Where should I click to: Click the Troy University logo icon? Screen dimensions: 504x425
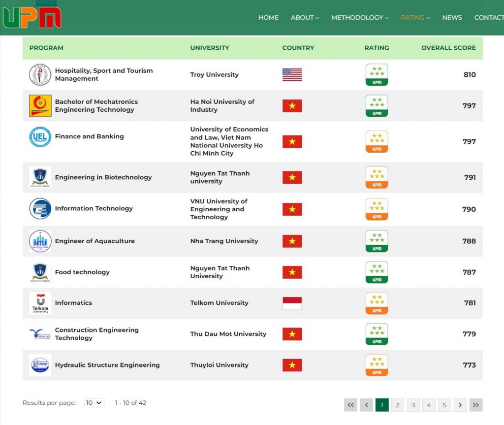click(x=40, y=75)
